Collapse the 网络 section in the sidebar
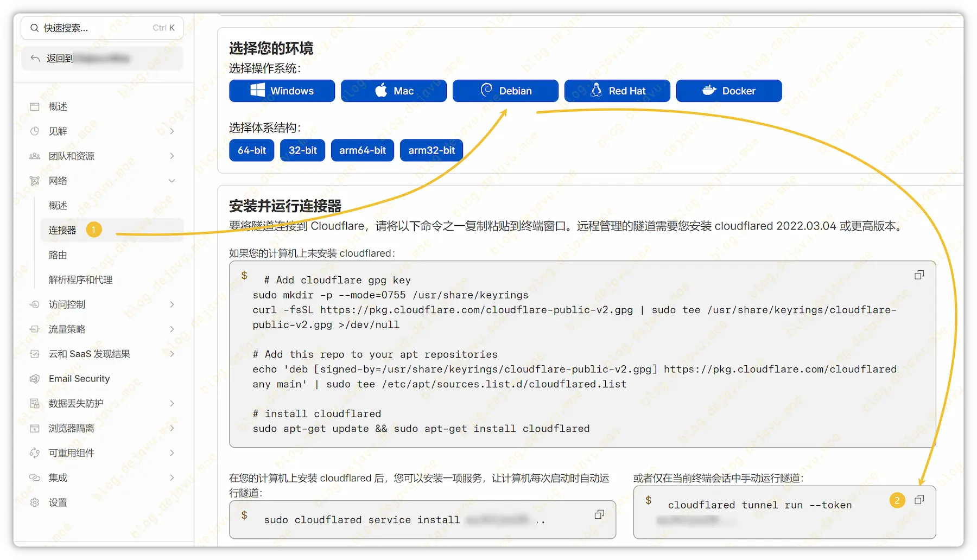The height and width of the screenshot is (560, 977). pyautogui.click(x=172, y=181)
